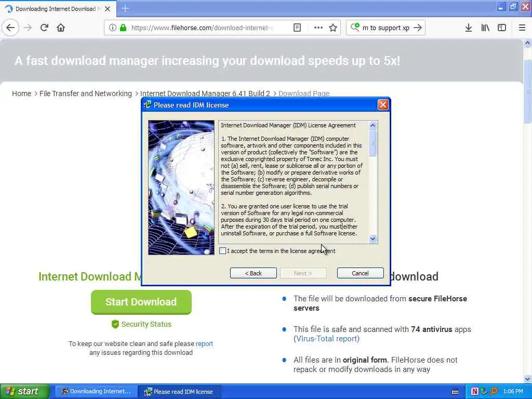This screenshot has height=399, width=532.
Task: Open the browser hamburger menu
Action: point(522,28)
